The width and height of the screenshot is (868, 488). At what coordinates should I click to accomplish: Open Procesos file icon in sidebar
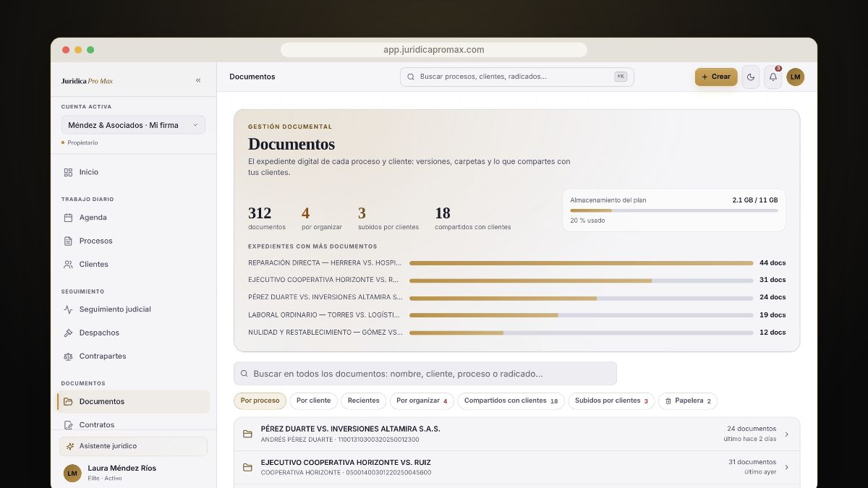[68, 241]
